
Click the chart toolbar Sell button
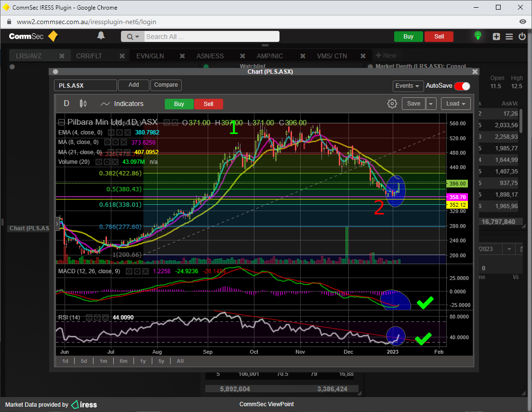[209, 104]
